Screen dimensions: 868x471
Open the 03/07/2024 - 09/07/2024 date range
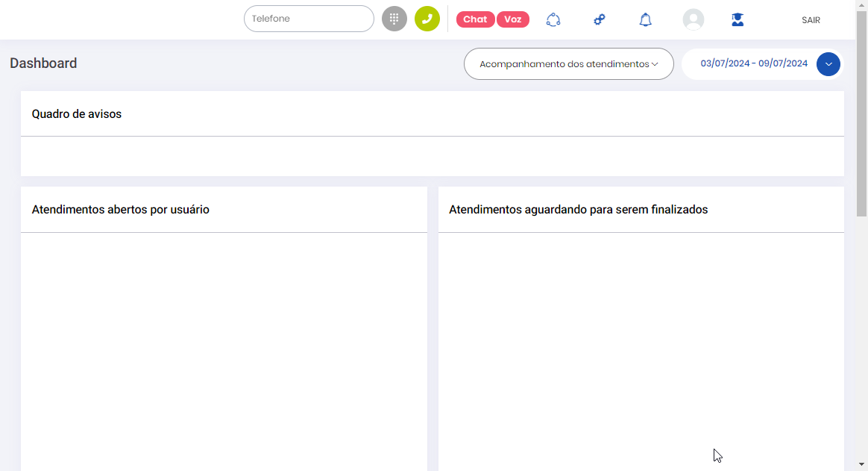(x=753, y=64)
